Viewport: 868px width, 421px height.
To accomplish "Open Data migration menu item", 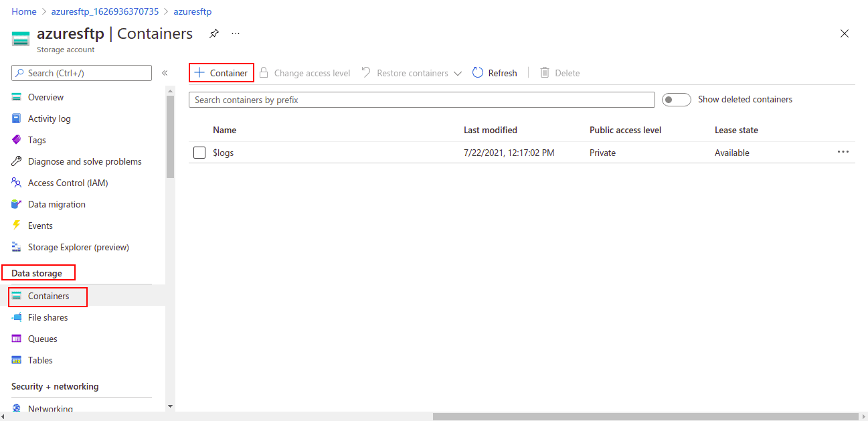I will [x=56, y=204].
